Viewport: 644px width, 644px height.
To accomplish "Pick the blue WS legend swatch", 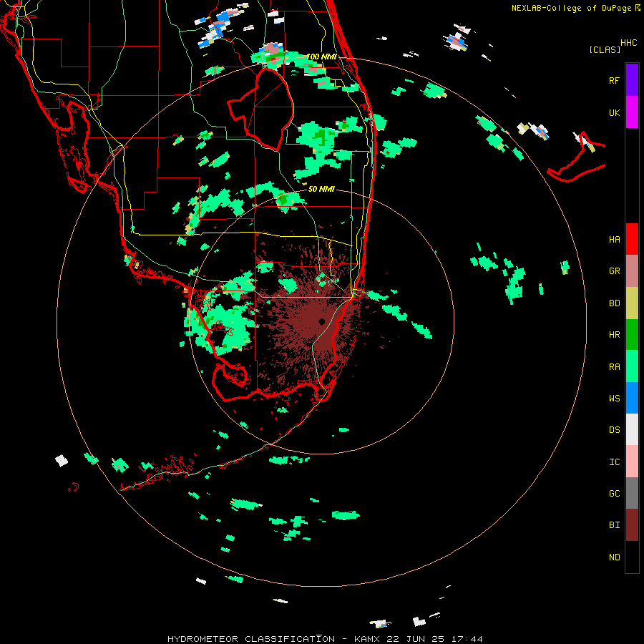I will [632, 398].
